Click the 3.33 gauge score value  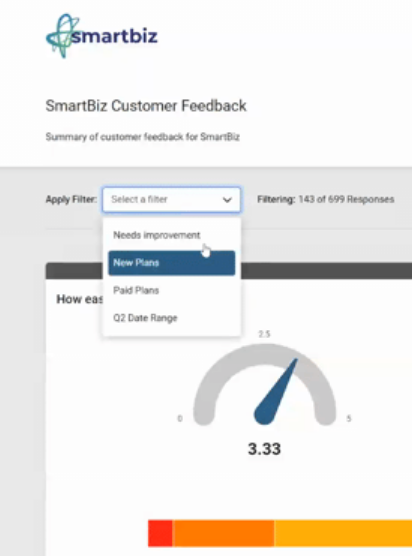[264, 449]
